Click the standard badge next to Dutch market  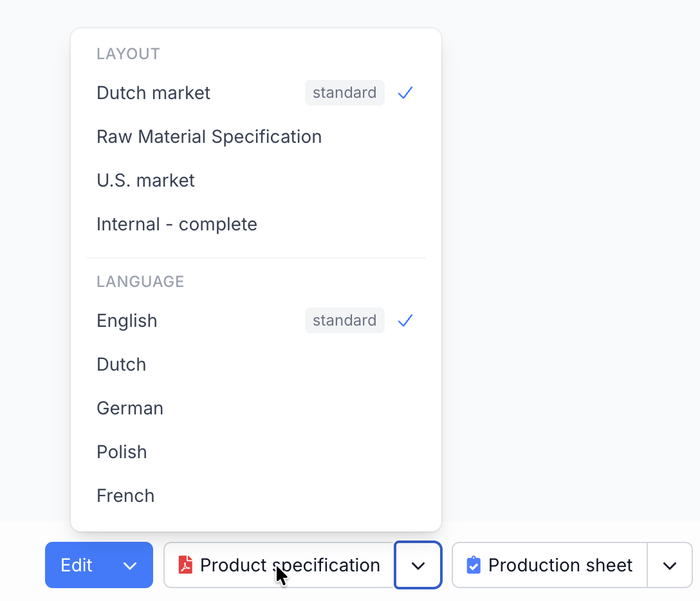[x=344, y=93]
